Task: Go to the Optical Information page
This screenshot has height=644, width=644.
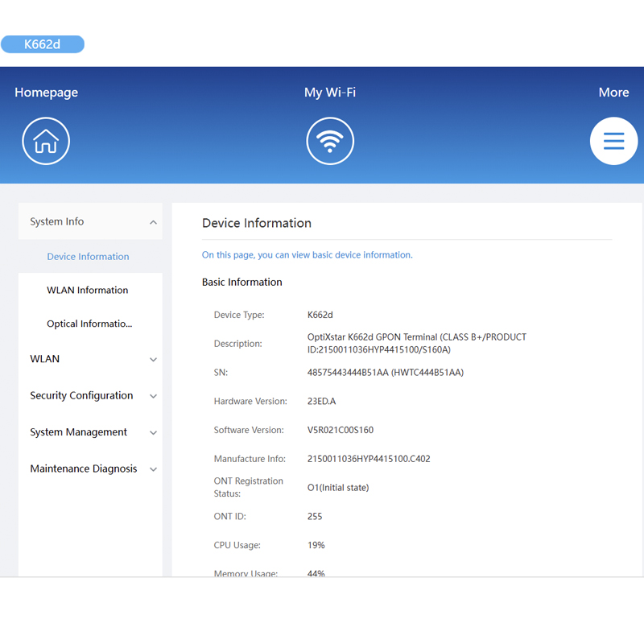Action: [x=89, y=324]
